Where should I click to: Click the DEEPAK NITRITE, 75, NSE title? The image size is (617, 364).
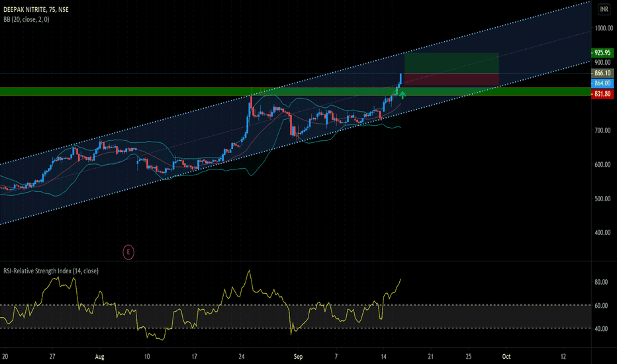pos(36,9)
